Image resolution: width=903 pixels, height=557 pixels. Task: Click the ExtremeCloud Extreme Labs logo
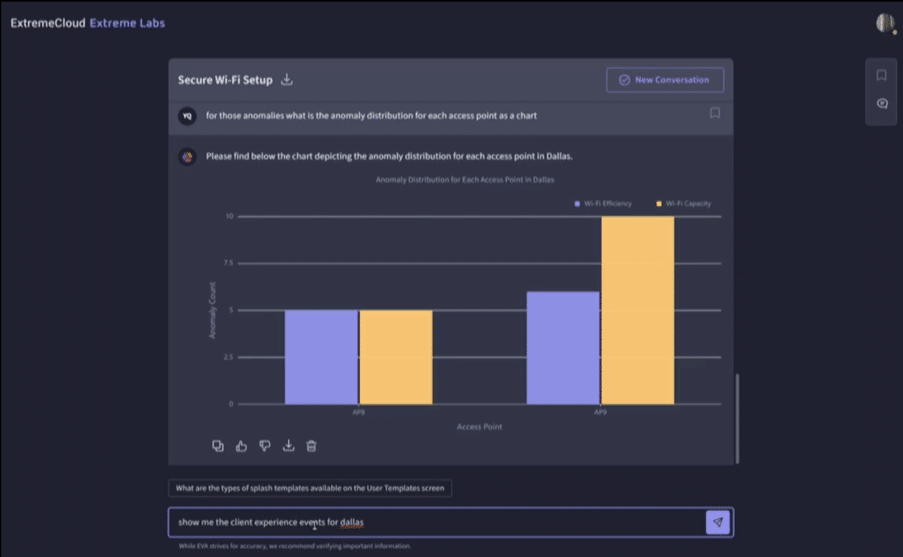coord(88,23)
